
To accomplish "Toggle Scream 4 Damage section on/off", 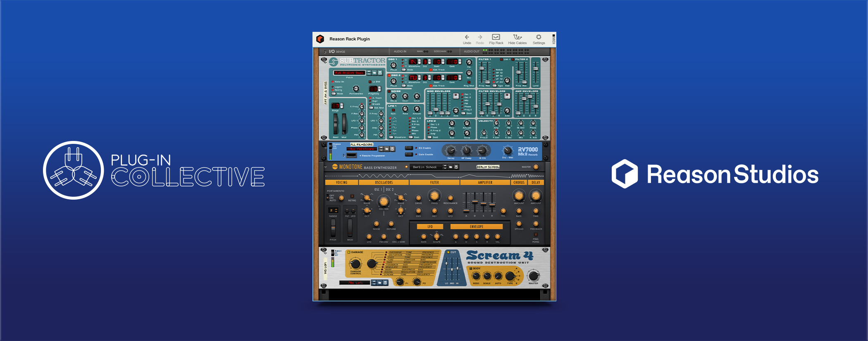I will point(349,252).
